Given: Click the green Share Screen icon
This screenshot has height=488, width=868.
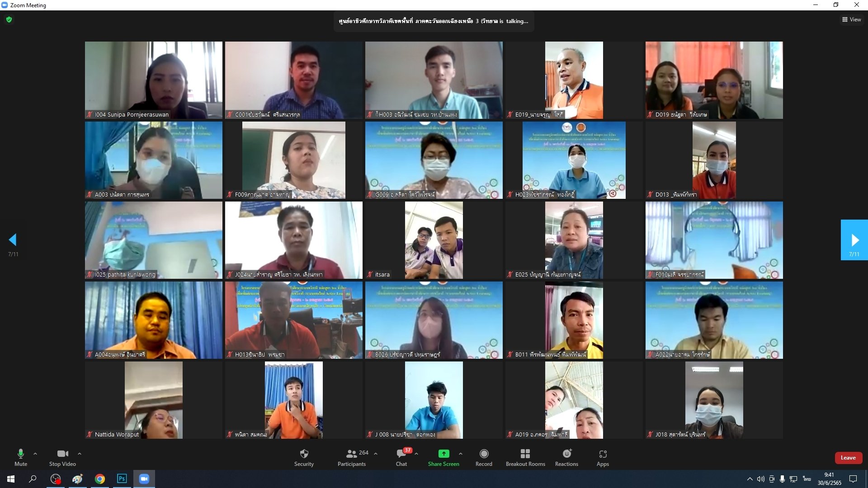Looking at the screenshot, I should pyautogui.click(x=443, y=454).
